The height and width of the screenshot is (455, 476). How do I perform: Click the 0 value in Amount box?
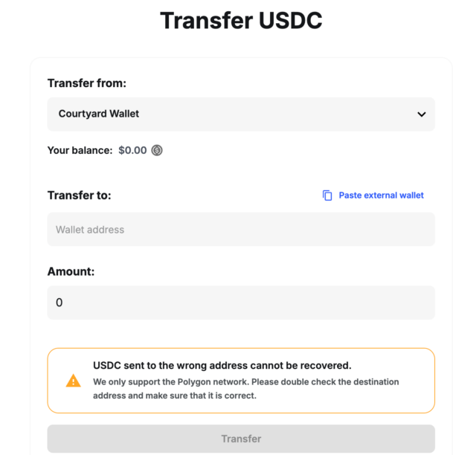tap(59, 303)
